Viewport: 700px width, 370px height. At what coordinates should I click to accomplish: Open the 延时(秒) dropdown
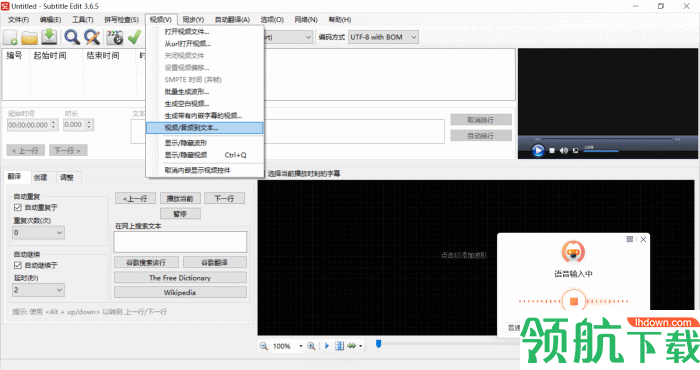click(x=38, y=290)
